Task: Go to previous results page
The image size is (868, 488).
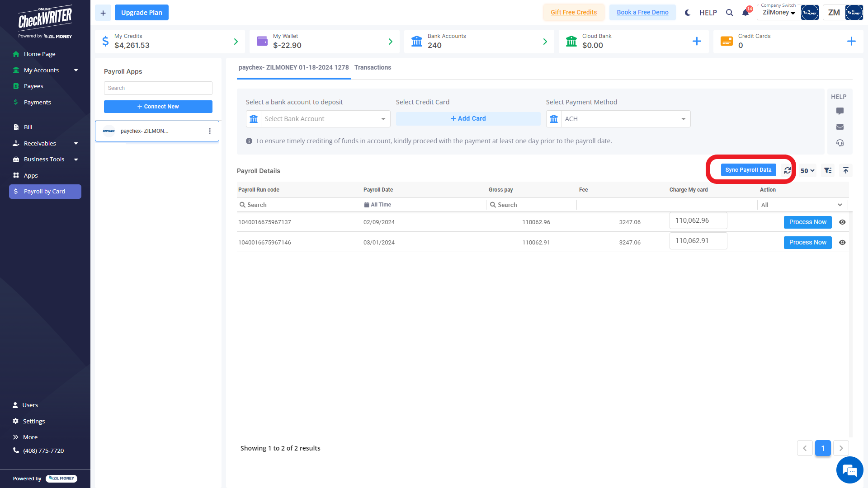Action: pos(805,448)
